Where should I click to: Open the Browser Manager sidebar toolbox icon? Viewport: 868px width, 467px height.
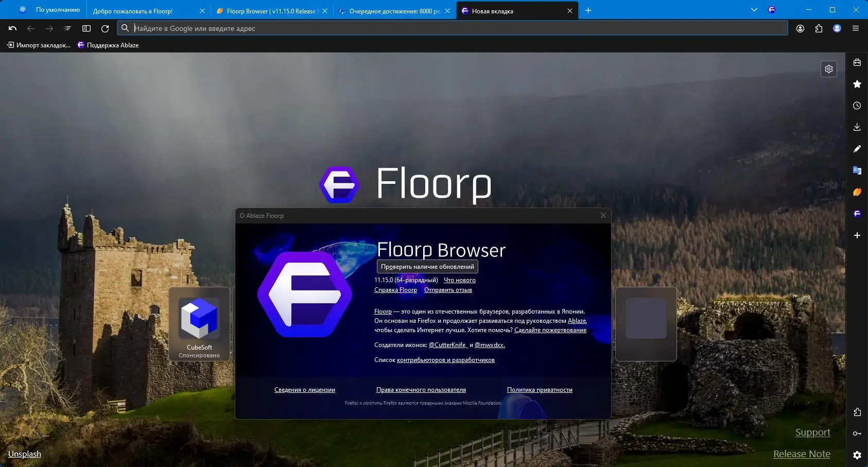click(857, 62)
